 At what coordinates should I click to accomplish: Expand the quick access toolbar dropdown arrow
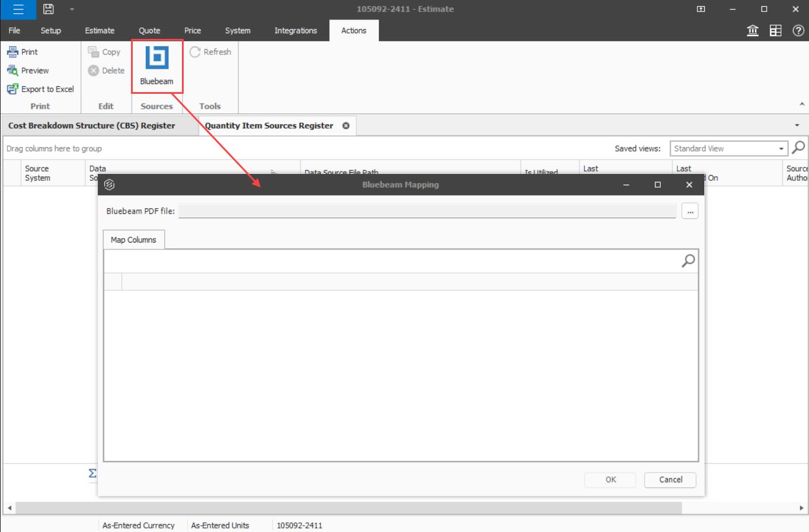[72, 9]
